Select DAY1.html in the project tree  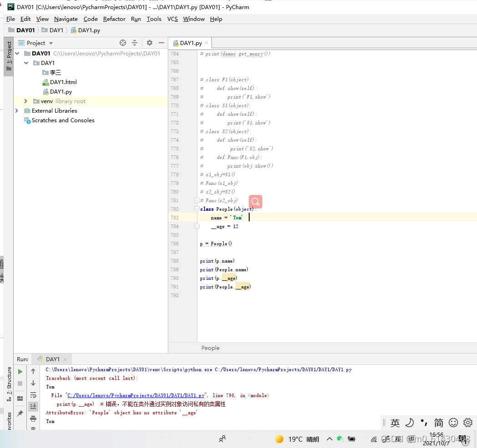pyautogui.click(x=63, y=82)
